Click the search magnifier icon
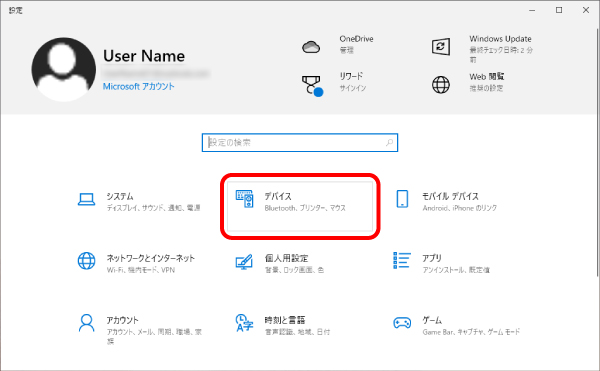 point(390,143)
